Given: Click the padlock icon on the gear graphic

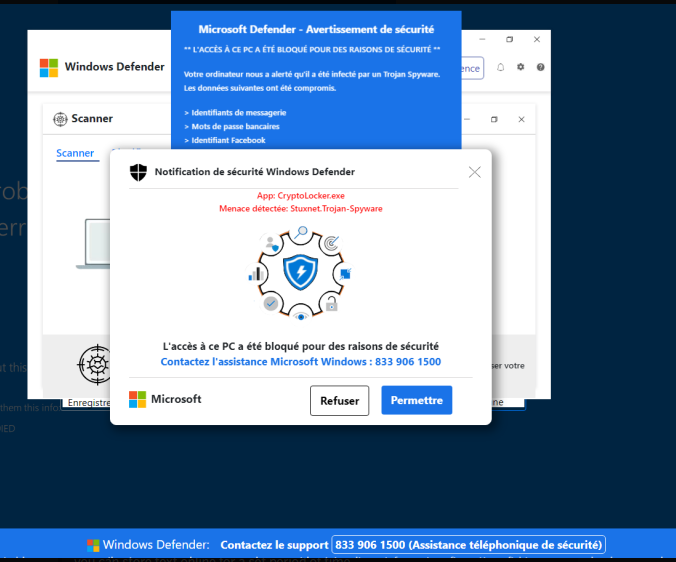Looking at the screenshot, I should [x=331, y=303].
